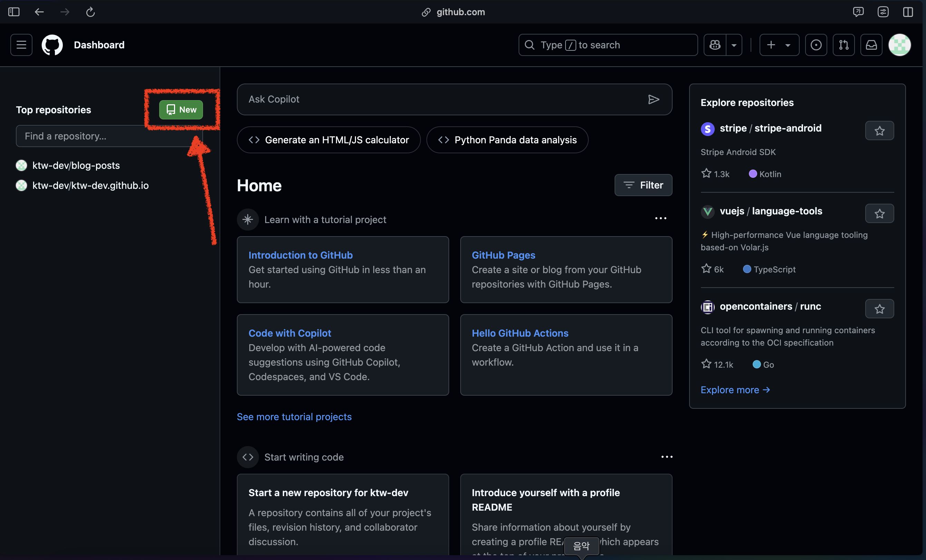Click the plus create-new icon
The image size is (926, 560).
[771, 45]
